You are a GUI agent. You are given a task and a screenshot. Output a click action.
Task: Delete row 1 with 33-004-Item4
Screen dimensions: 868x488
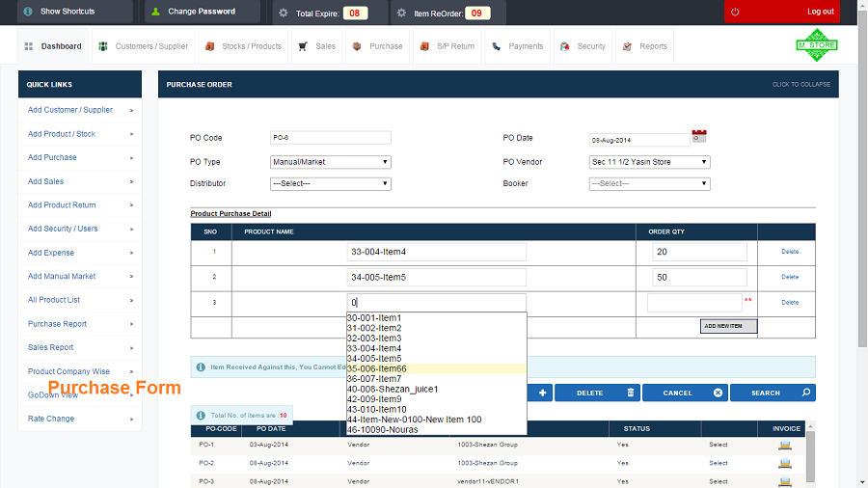pyautogui.click(x=790, y=252)
